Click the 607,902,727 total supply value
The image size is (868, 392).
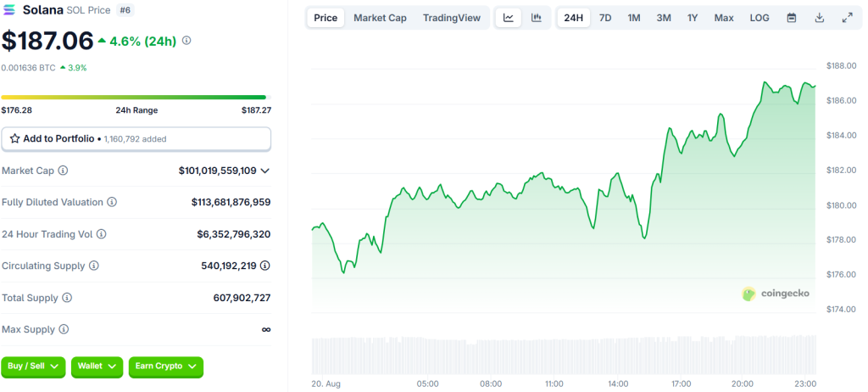tap(242, 299)
